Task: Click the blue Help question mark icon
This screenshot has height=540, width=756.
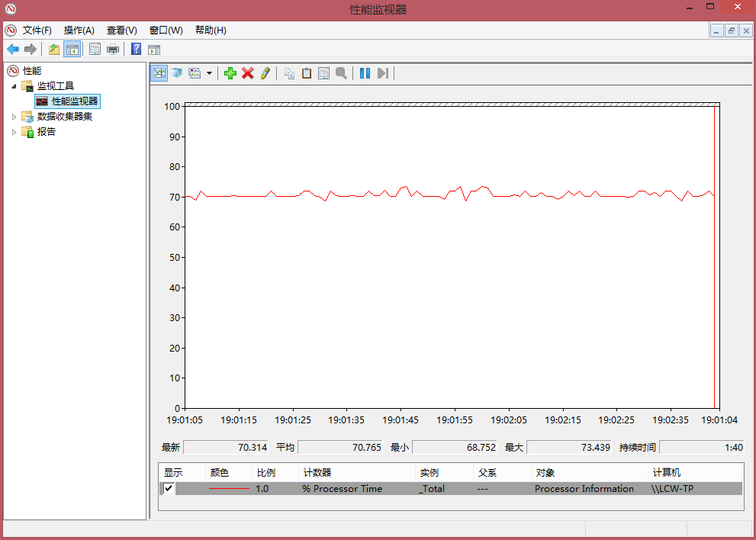Action: pyautogui.click(x=136, y=50)
